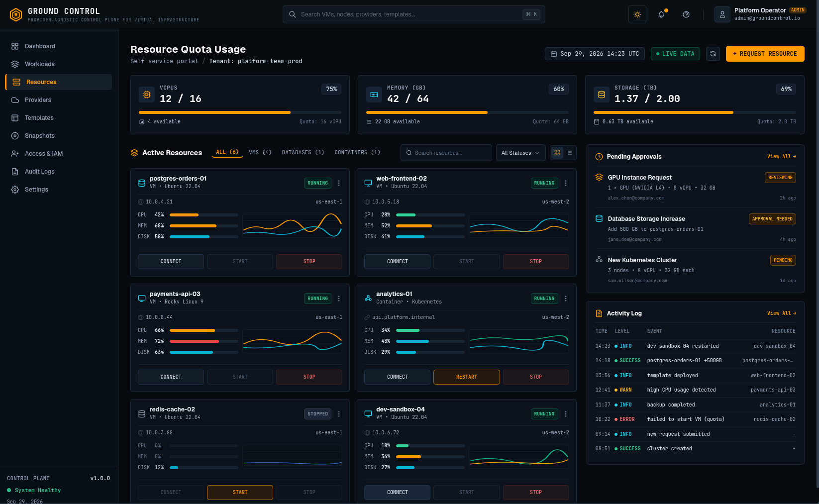Stop the postgres-orders-01 VM
Viewport: 819px width, 504px height.
[x=309, y=262]
